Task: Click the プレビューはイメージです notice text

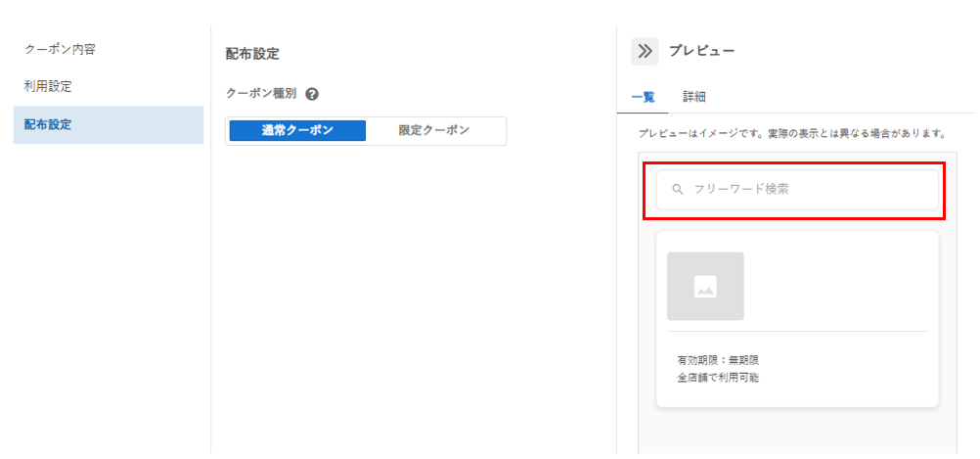Action: point(790,134)
